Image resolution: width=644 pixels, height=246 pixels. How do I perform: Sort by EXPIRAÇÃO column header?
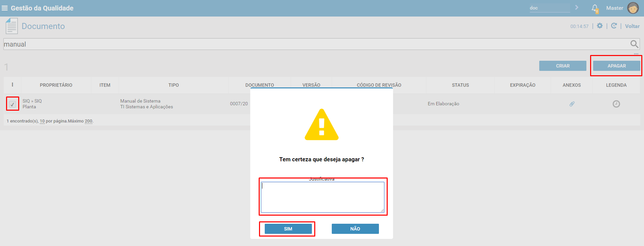[x=522, y=85]
